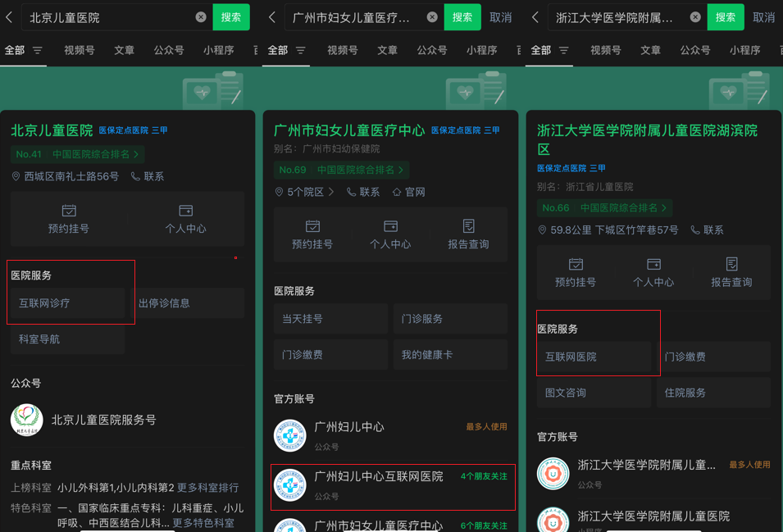Image resolution: width=783 pixels, height=532 pixels.
Task: Tap 北京儿童医院 hospital title
Action: point(52,130)
